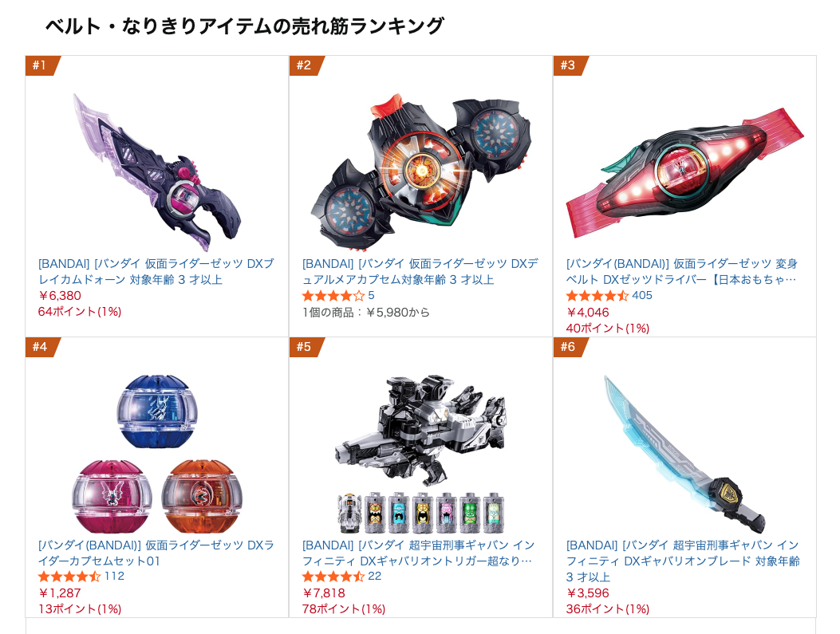Open the #6 blue Gavarion Blade image

(x=684, y=454)
